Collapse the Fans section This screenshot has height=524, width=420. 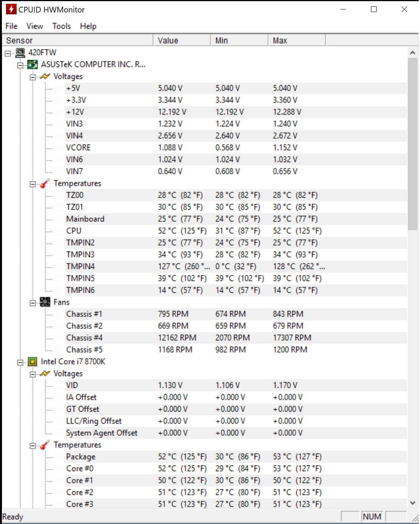pos(33,303)
